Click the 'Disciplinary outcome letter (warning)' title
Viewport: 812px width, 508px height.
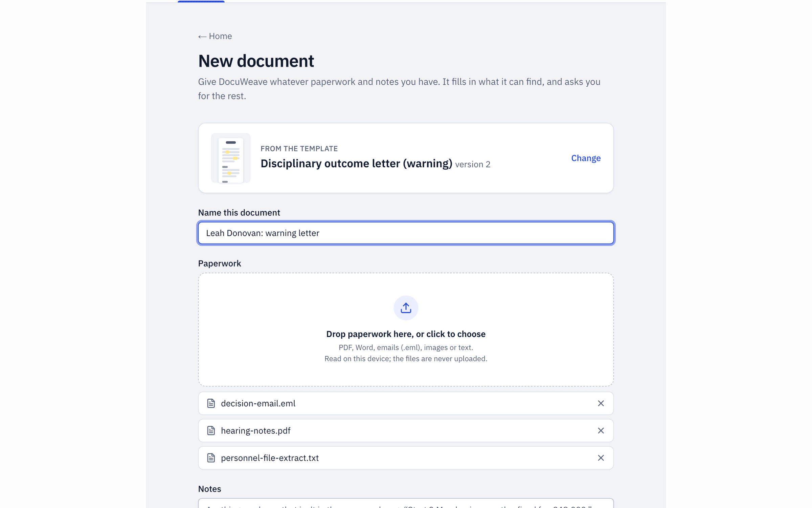pyautogui.click(x=356, y=164)
